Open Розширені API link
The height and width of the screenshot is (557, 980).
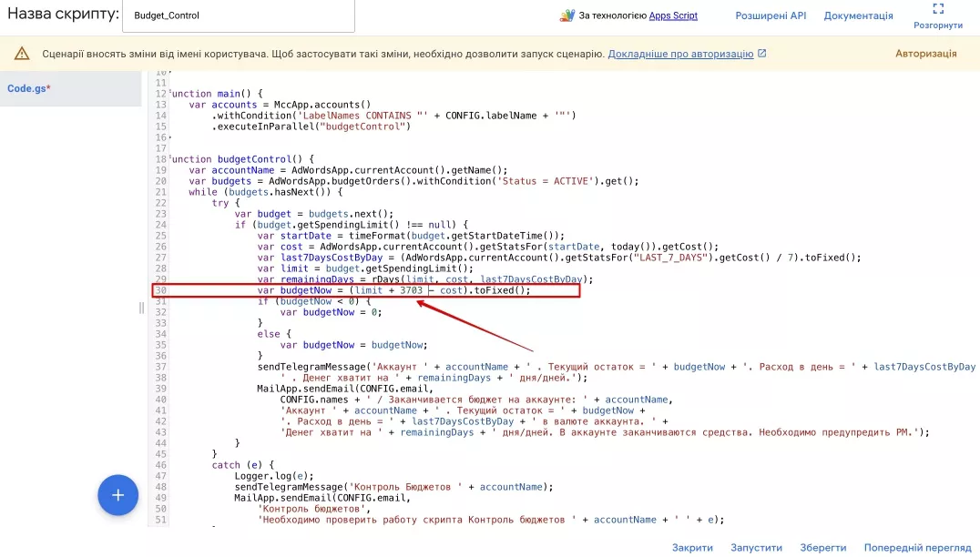pos(771,15)
